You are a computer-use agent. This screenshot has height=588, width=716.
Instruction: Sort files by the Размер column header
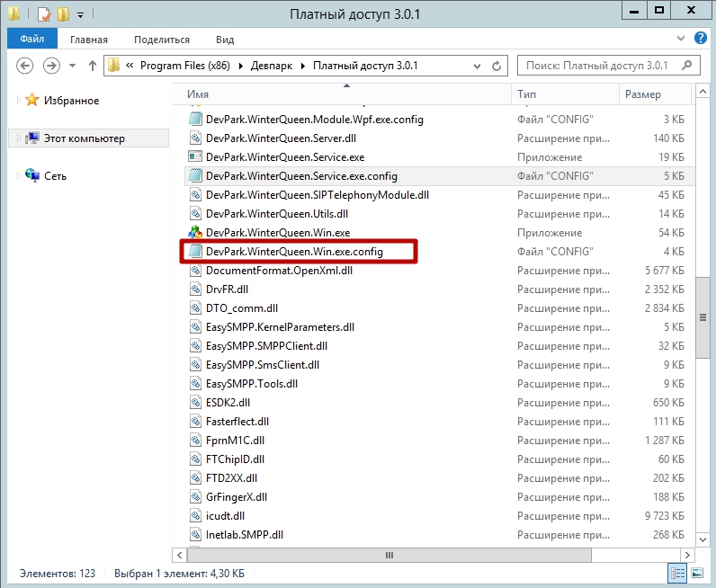642,94
